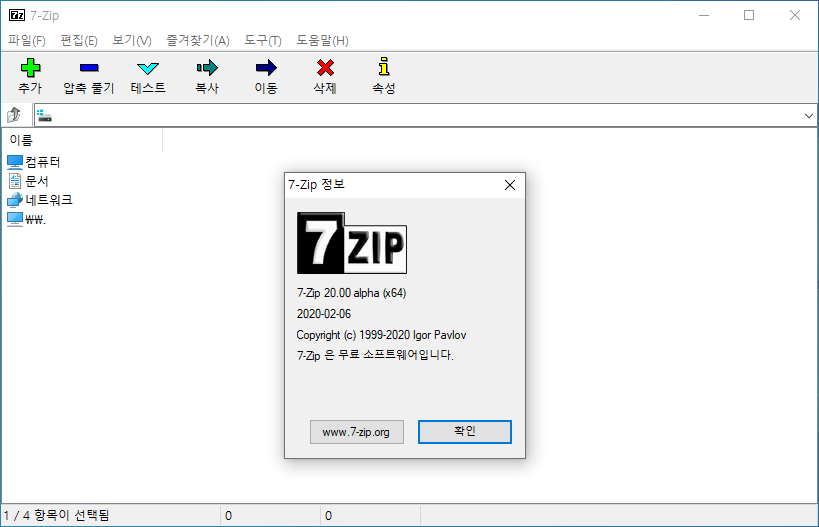Image resolution: width=819 pixels, height=527 pixels.
Task: Open the Edit (편집) menu
Action: (79, 41)
